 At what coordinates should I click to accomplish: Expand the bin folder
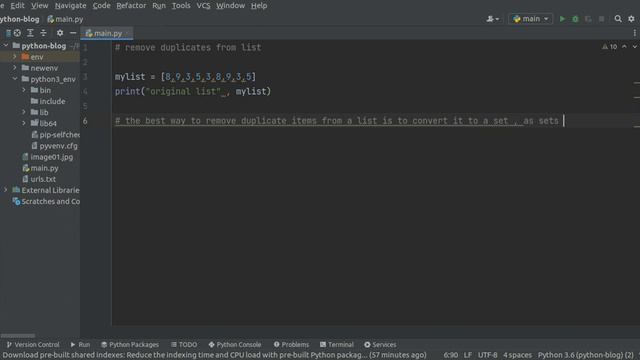click(24, 90)
